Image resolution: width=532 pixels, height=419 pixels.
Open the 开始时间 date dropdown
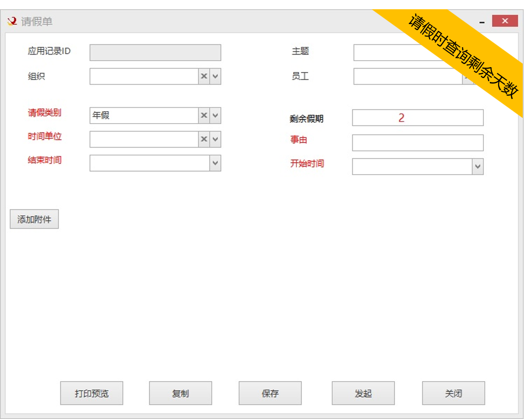pyautogui.click(x=477, y=167)
